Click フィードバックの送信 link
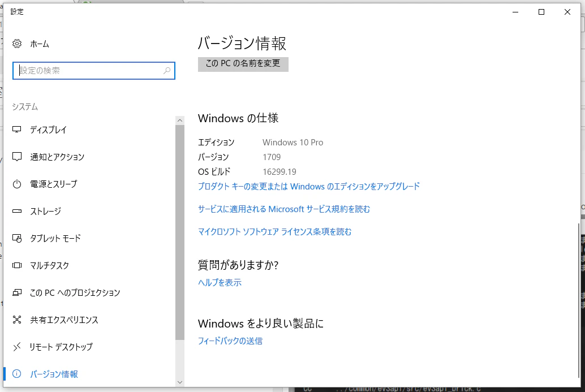The image size is (585, 392). tap(230, 341)
